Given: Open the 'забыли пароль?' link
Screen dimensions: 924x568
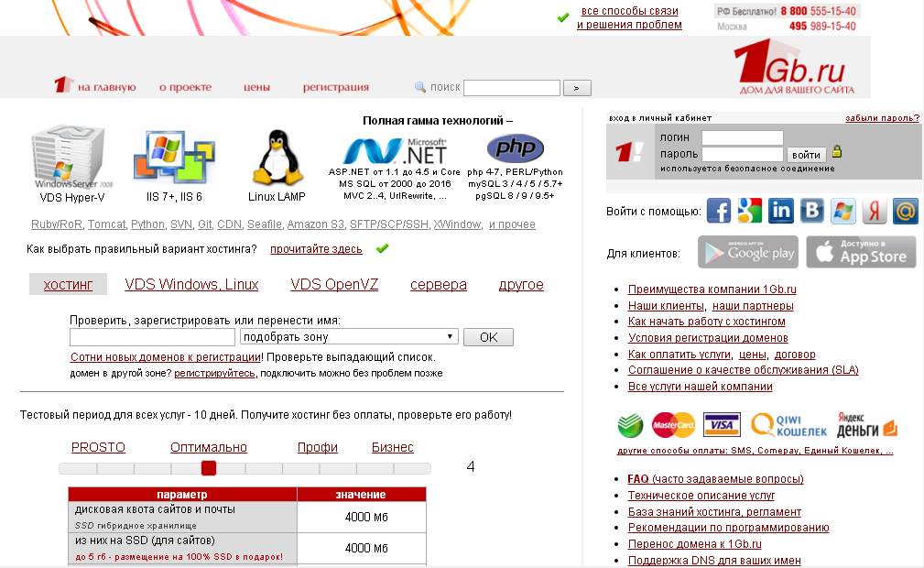Looking at the screenshot, I should point(882,118).
